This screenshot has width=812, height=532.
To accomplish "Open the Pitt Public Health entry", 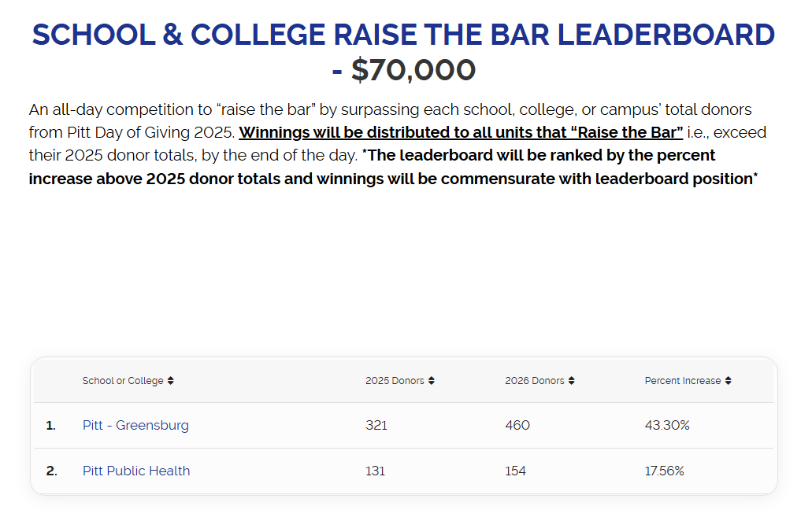I will point(136,471).
